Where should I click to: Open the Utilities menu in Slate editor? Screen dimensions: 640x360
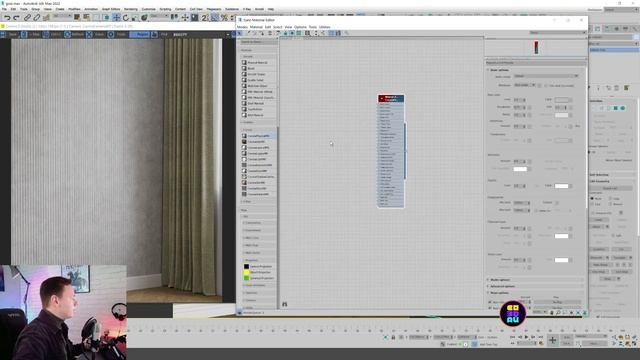[x=324, y=27]
